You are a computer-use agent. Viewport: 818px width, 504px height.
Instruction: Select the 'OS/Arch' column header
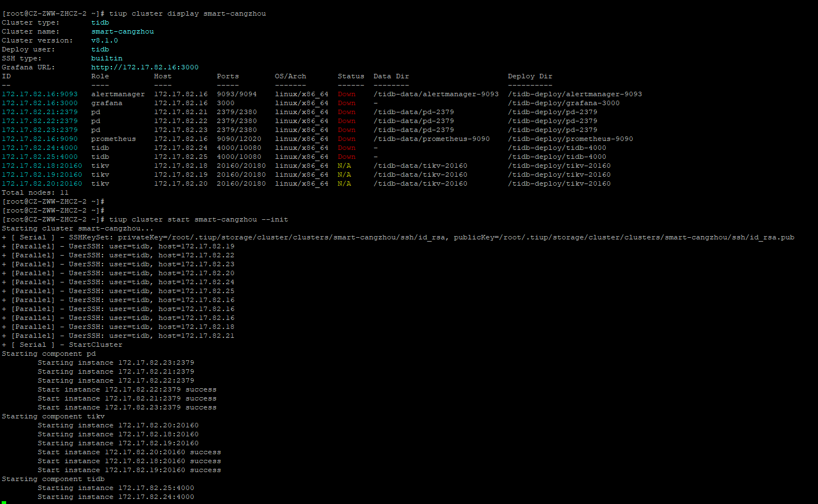pos(291,76)
